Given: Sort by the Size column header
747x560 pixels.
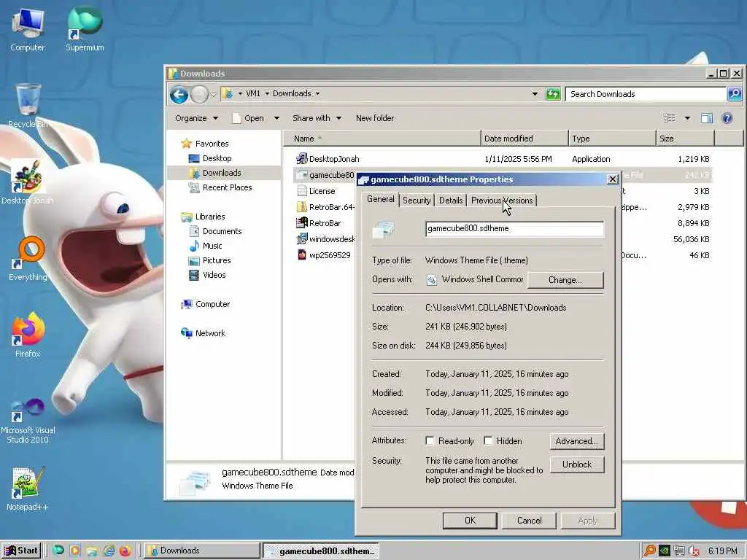Looking at the screenshot, I should pos(685,139).
